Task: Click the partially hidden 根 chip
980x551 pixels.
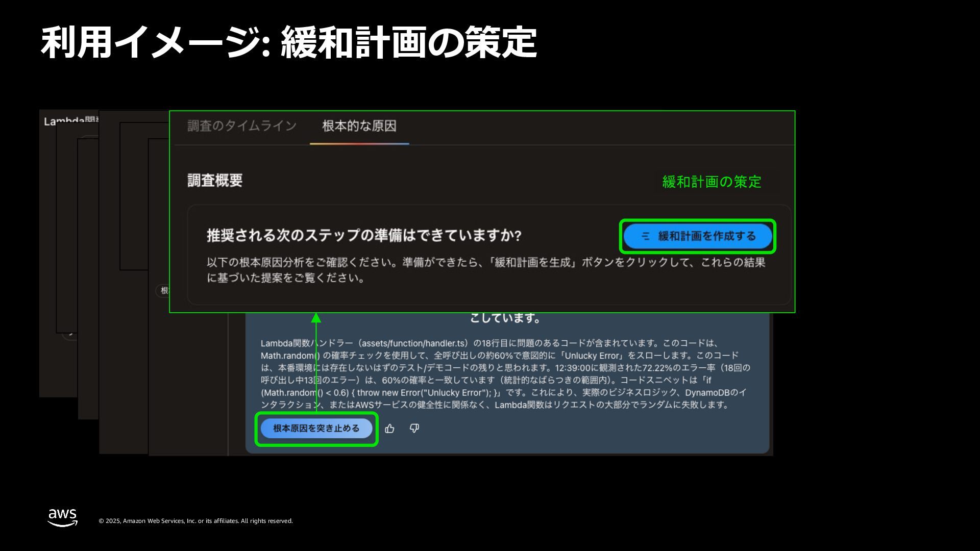Action: coord(163,290)
